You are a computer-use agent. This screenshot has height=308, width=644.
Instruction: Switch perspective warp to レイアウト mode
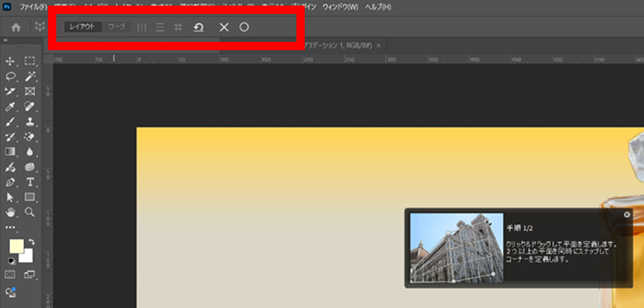coord(83,27)
